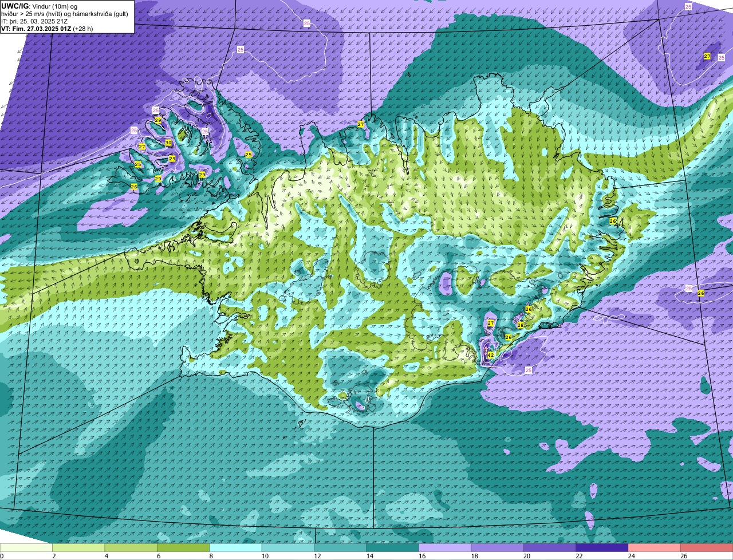The image size is (733, 560).
Task: Select the 14–16 dark teal legend swatch
Action: pyautogui.click(x=393, y=548)
